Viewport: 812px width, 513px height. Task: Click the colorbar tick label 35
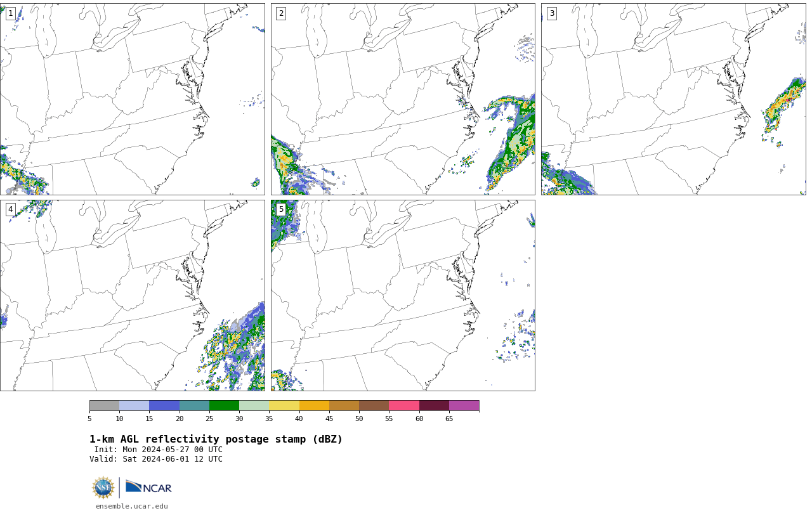pos(269,419)
